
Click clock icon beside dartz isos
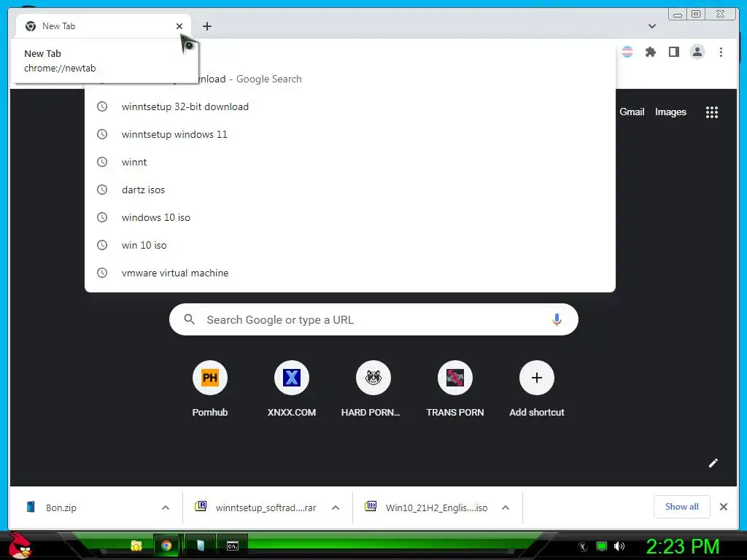tap(102, 190)
